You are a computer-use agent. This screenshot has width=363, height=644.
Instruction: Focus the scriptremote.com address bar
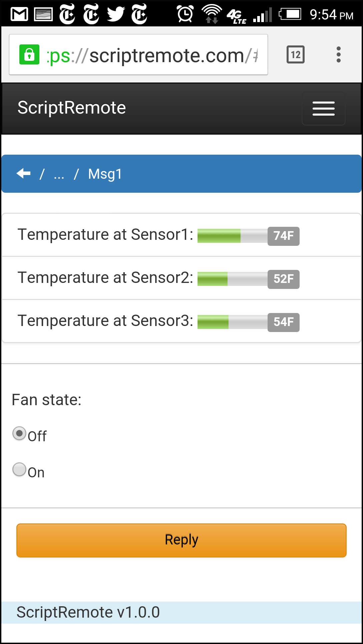coord(138,54)
